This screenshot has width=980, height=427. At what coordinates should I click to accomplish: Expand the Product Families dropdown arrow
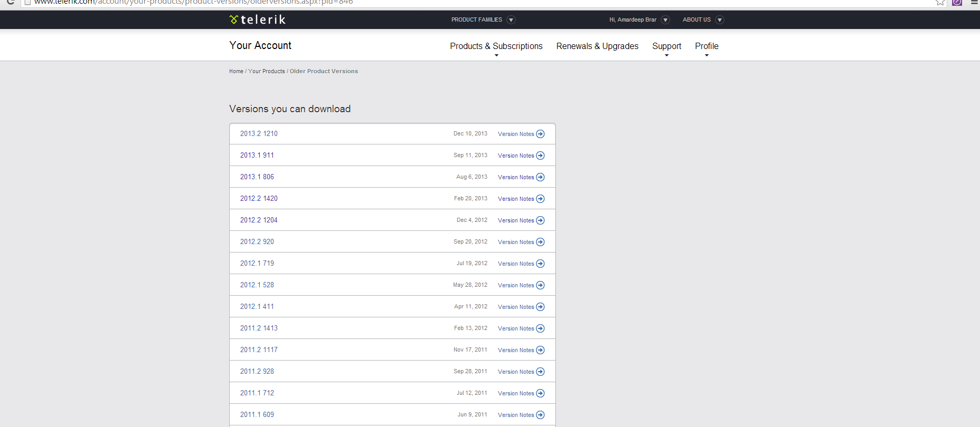[x=511, y=20]
